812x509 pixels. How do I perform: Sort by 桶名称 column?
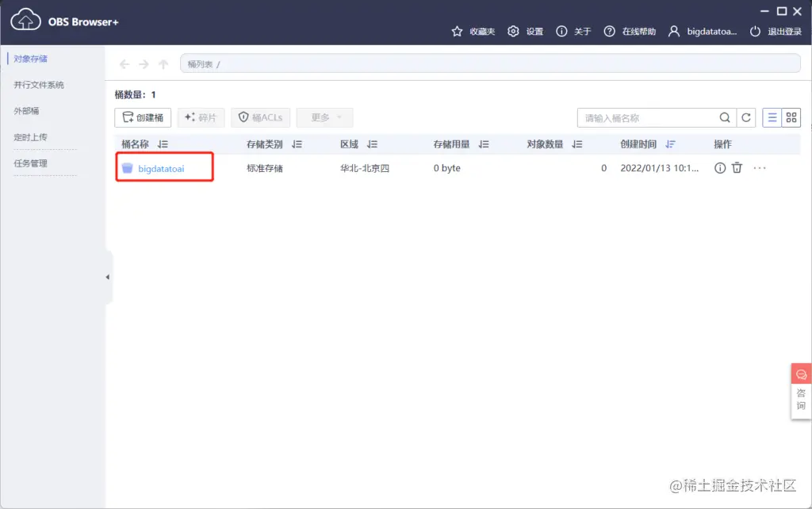[163, 144]
